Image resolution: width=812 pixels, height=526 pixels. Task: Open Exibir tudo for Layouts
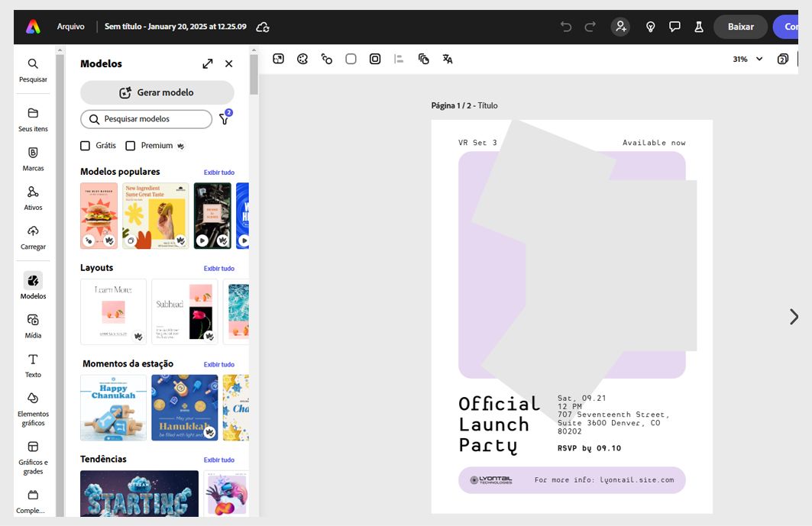219,268
